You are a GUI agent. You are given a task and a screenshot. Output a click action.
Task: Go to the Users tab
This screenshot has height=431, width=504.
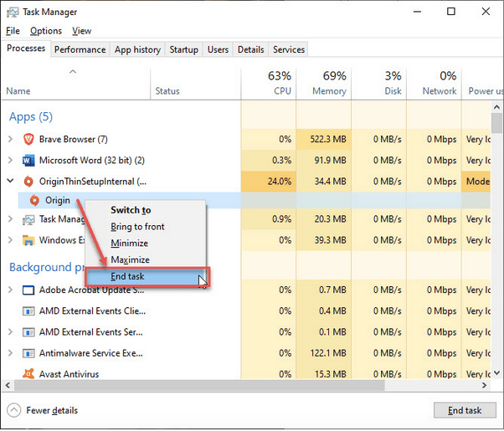tap(218, 49)
